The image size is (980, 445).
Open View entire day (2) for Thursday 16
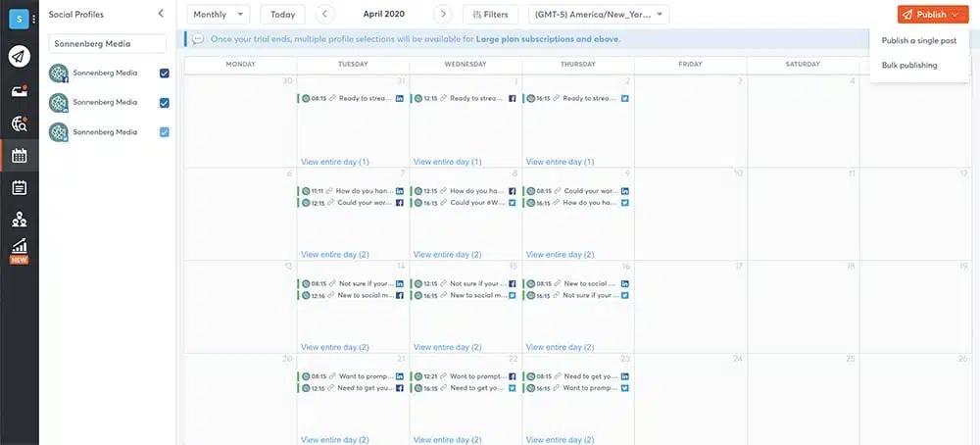click(x=560, y=347)
